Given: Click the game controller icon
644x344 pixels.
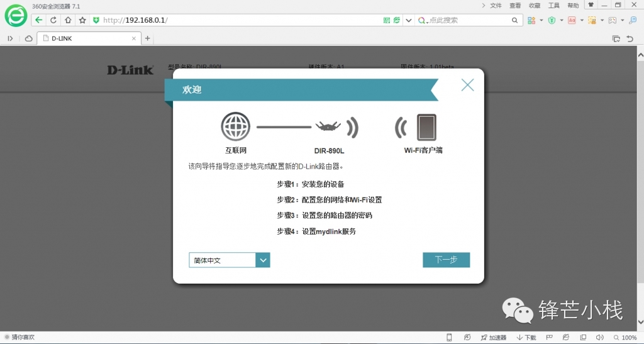Looking at the screenshot, I should point(613,20).
